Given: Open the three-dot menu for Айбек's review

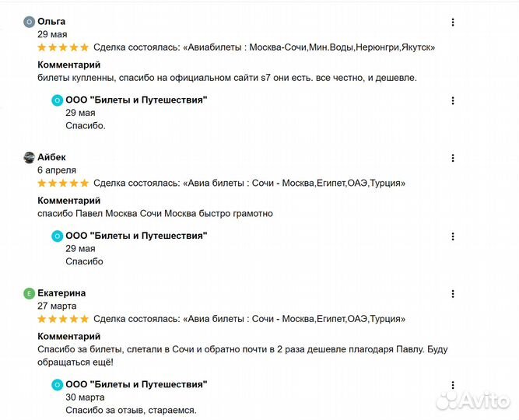Looking at the screenshot, I should point(452,158).
